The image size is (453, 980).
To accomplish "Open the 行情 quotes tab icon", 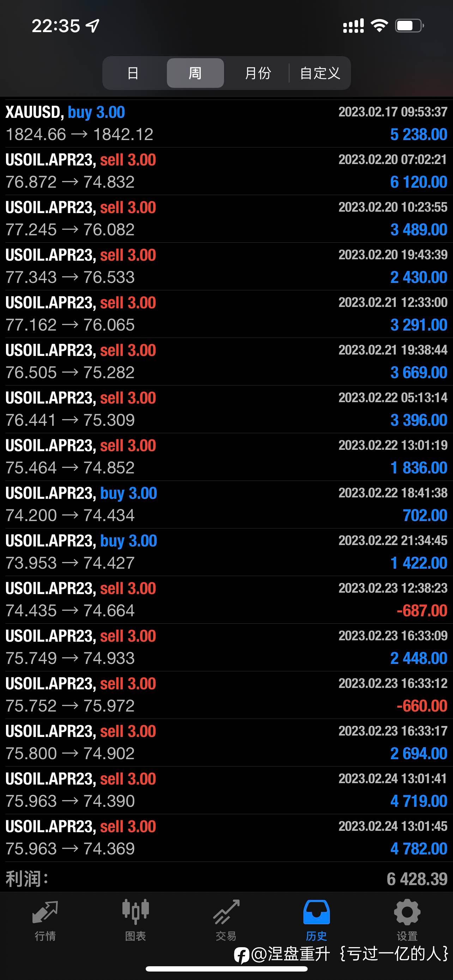I will click(x=45, y=913).
